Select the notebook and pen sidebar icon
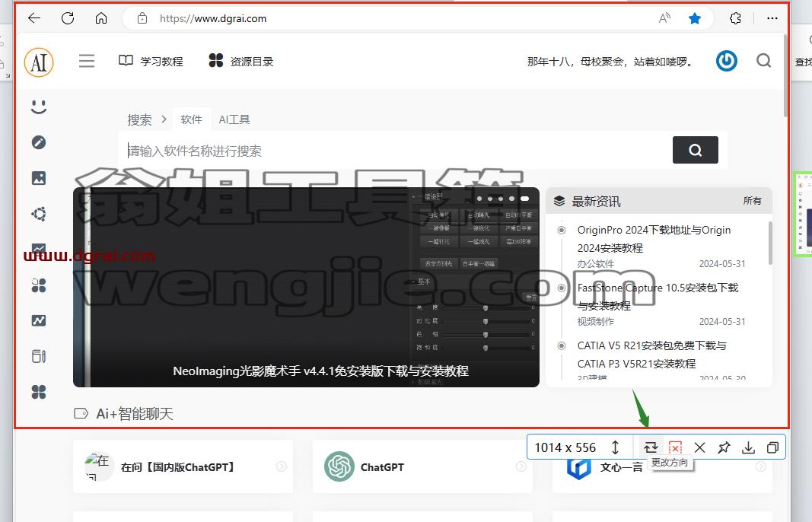Image resolution: width=812 pixels, height=522 pixels. [x=39, y=356]
